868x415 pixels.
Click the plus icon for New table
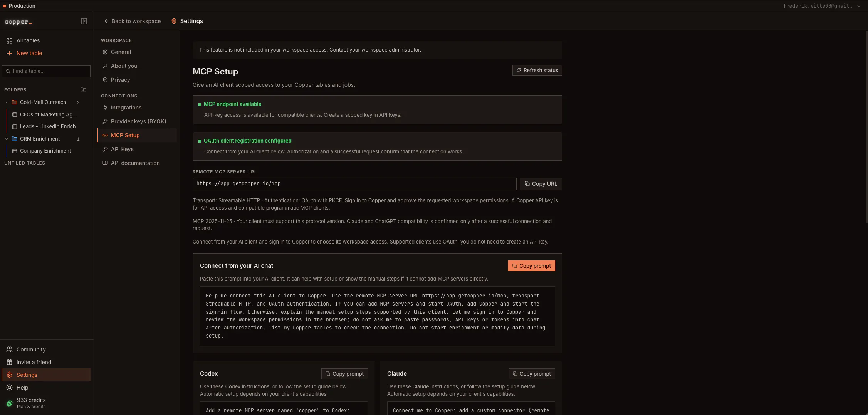pos(10,53)
